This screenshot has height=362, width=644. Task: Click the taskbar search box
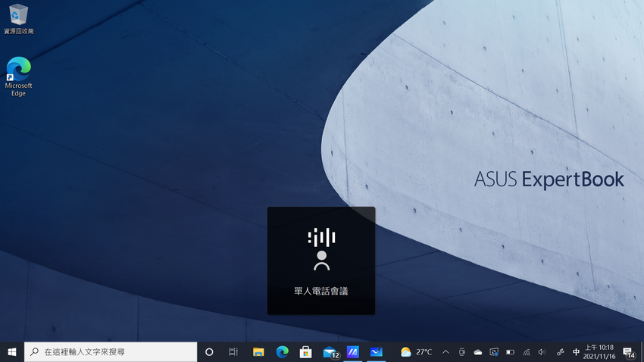click(111, 351)
